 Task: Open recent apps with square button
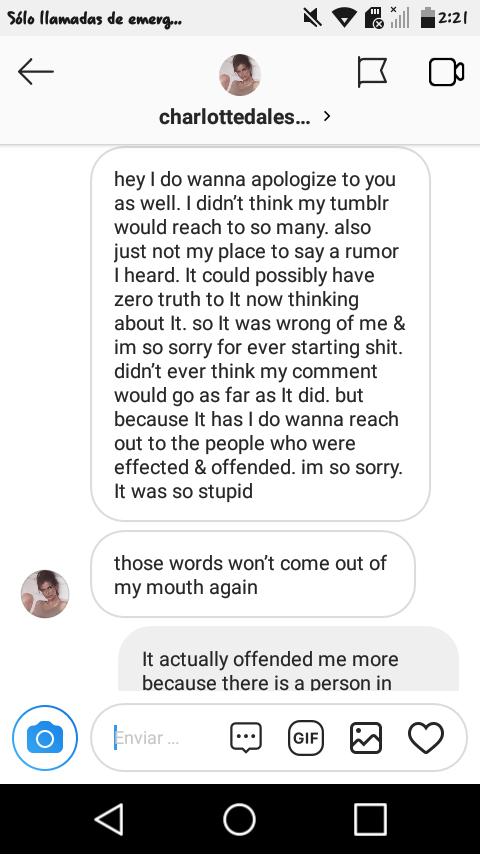pos(370,819)
